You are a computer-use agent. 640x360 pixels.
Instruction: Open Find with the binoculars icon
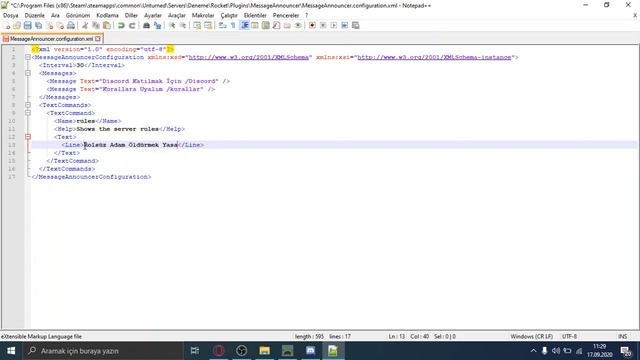pos(146,25)
